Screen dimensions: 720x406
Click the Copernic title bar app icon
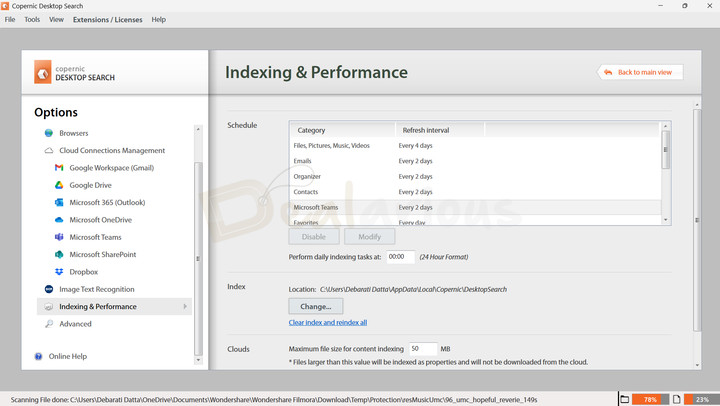(5, 6)
